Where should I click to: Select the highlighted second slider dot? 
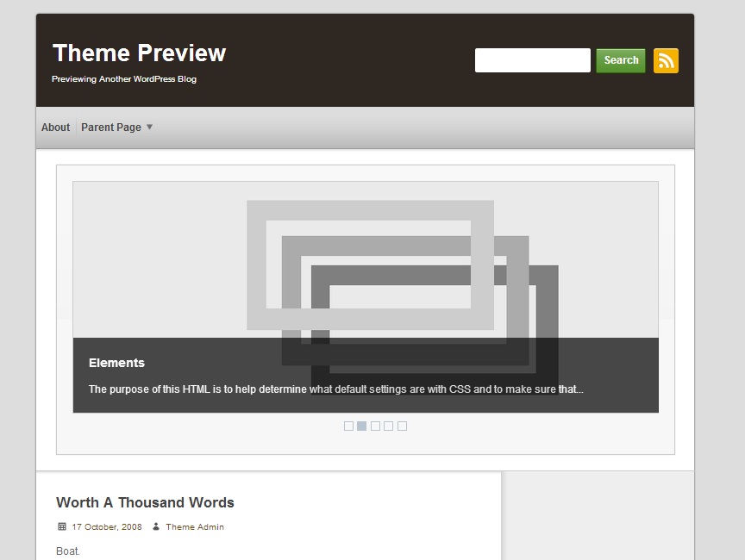(362, 426)
